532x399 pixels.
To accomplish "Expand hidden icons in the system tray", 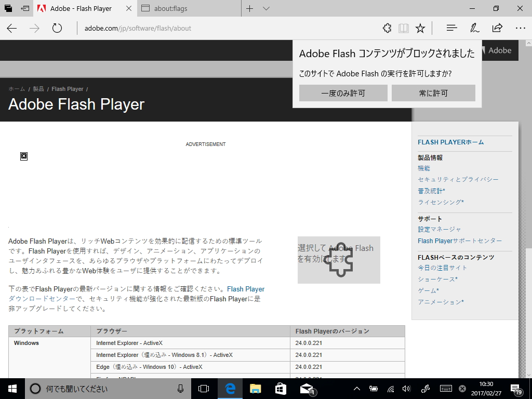I will tap(356, 388).
